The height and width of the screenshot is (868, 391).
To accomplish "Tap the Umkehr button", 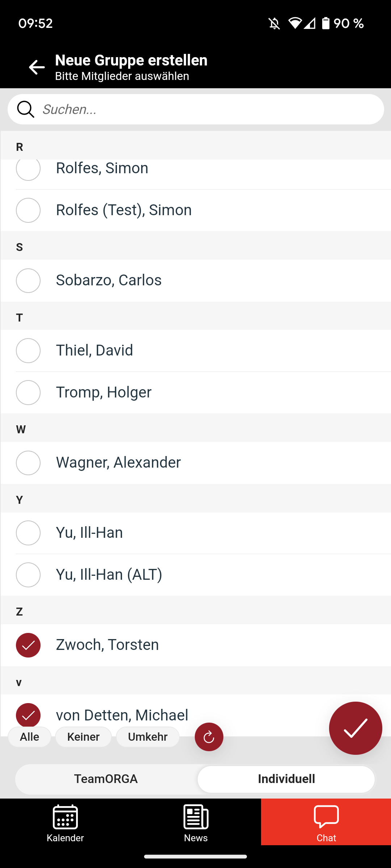I will (x=148, y=737).
